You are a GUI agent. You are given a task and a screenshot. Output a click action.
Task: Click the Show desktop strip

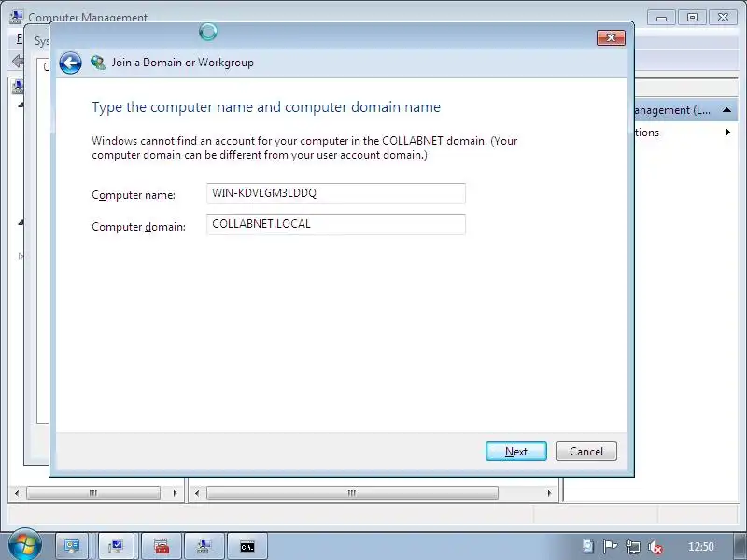pyautogui.click(x=740, y=546)
